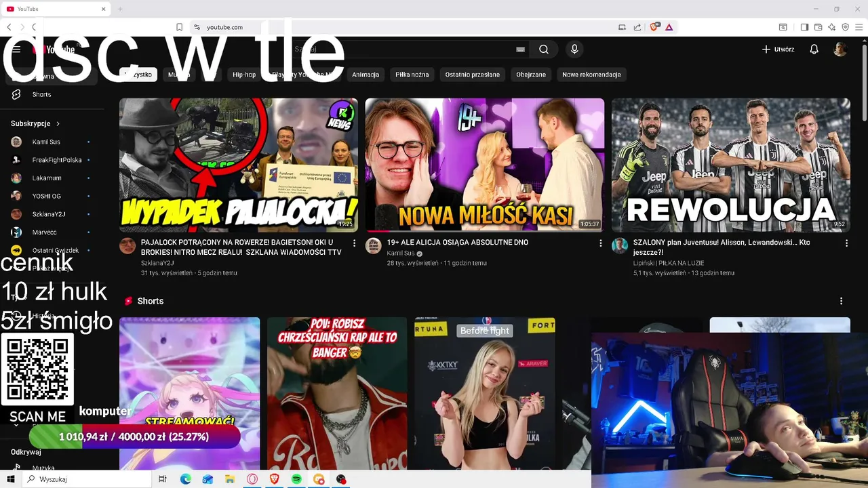The height and width of the screenshot is (488, 868).
Task: Show the browser sidebar panel
Action: coord(804,27)
